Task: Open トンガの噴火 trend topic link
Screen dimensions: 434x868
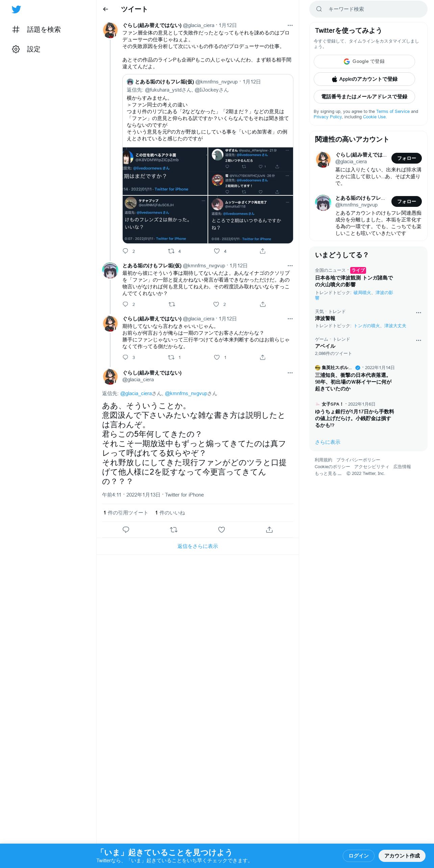Action: [x=367, y=325]
